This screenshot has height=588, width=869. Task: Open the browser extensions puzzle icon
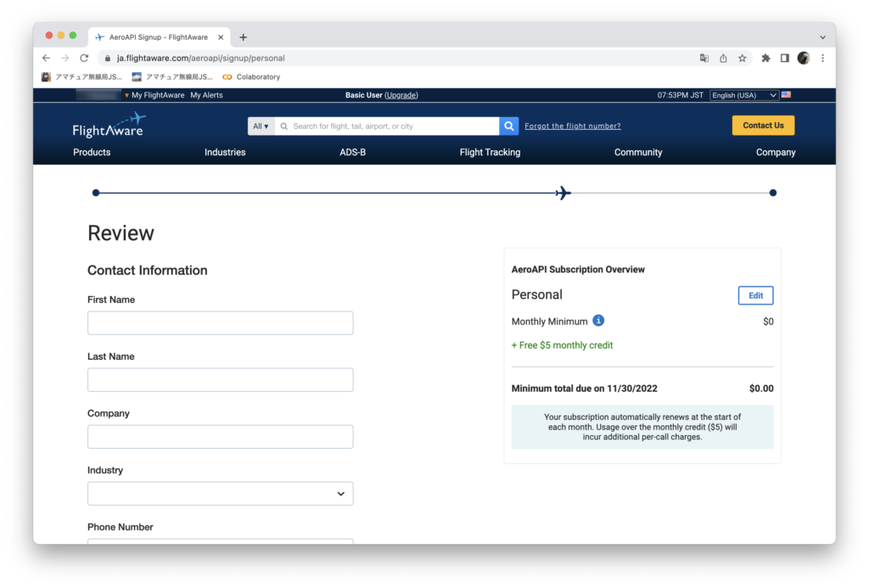pos(765,59)
